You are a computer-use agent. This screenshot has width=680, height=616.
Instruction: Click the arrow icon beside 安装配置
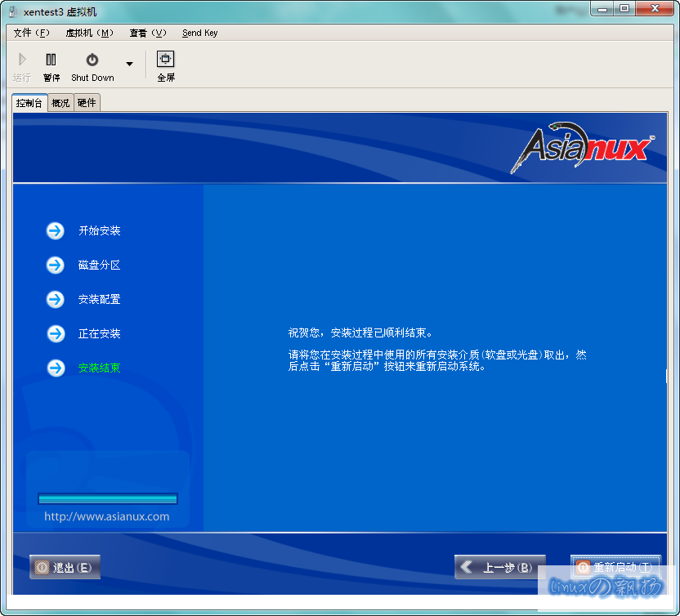point(56,300)
